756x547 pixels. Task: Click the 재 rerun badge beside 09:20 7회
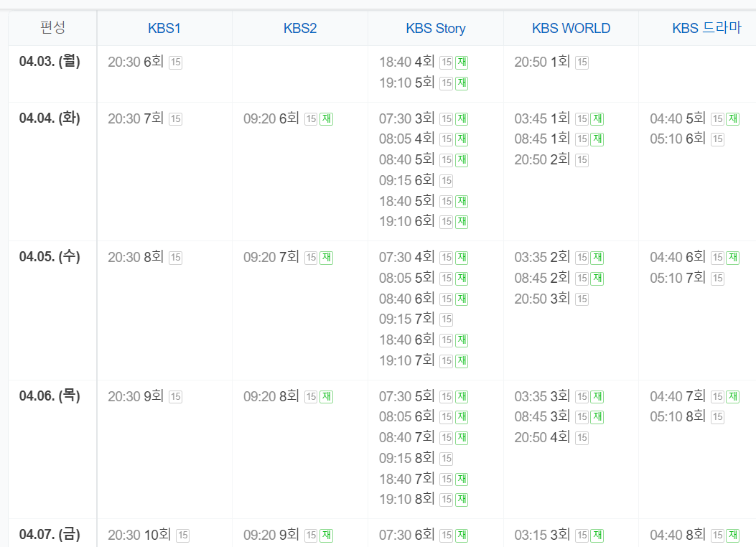327,258
